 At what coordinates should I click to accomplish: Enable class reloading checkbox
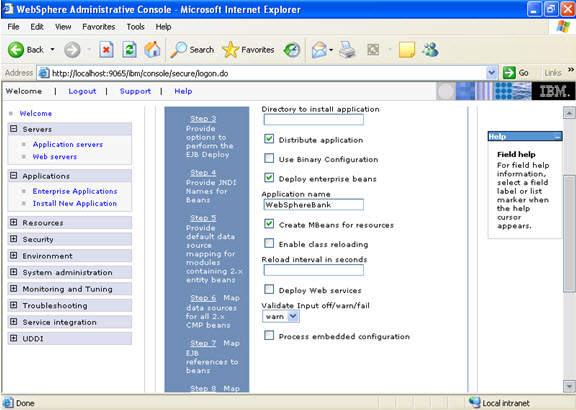(269, 243)
